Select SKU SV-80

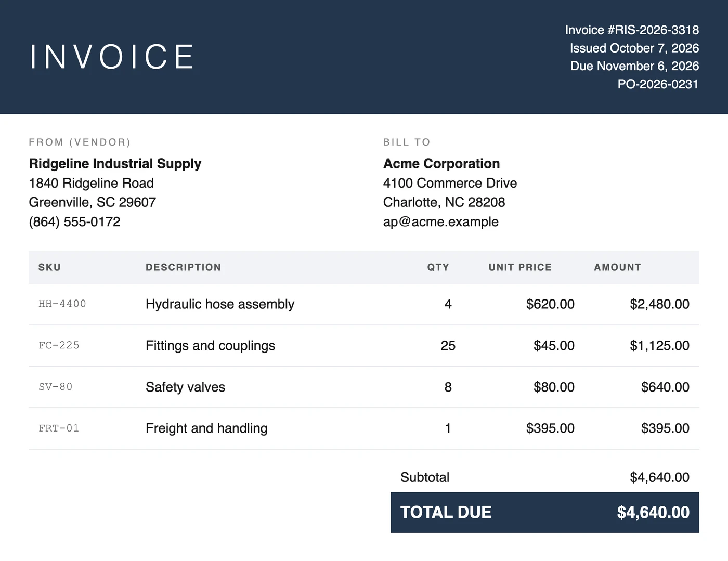pyautogui.click(x=56, y=387)
